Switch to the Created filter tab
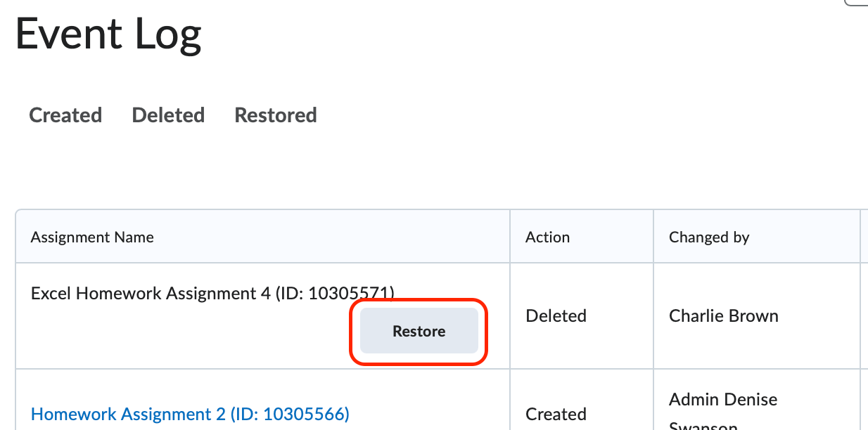This screenshot has width=868, height=430. pyautogui.click(x=65, y=115)
